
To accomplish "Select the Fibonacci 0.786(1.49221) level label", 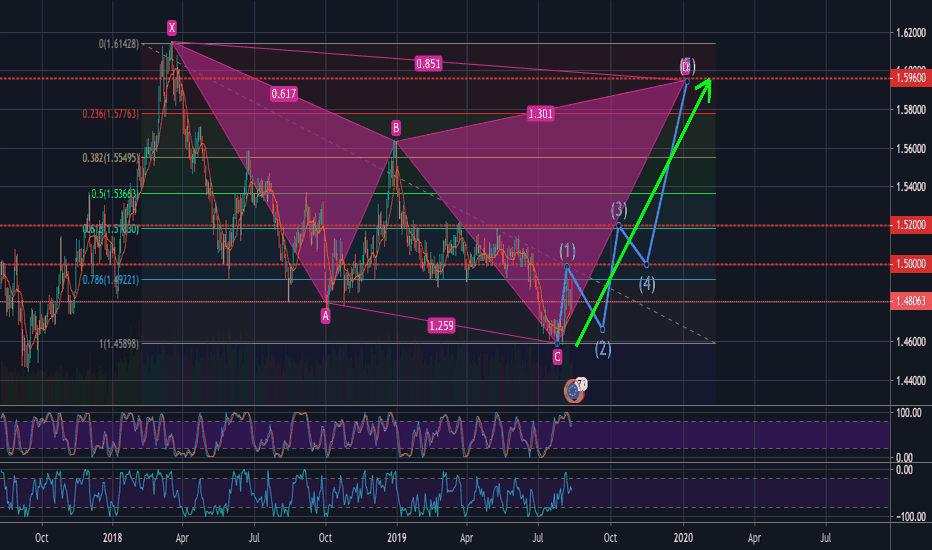I will (x=111, y=279).
